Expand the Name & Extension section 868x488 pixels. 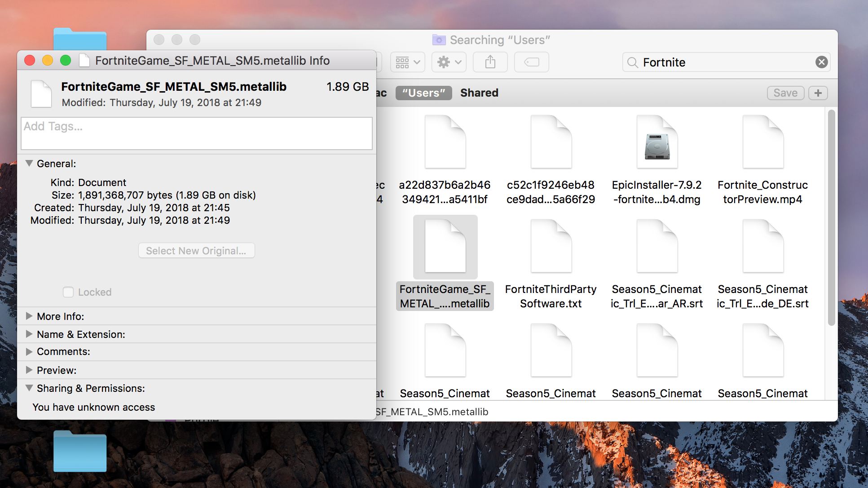pyautogui.click(x=29, y=334)
